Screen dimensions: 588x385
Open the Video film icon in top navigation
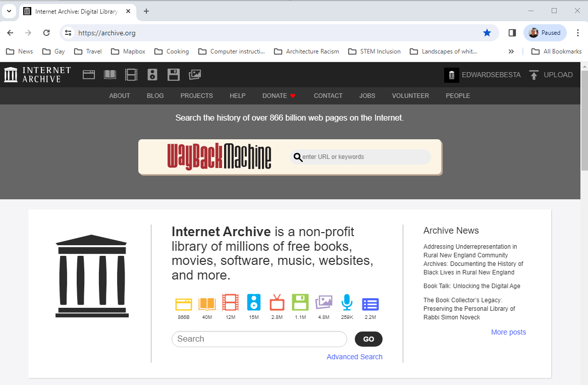pos(131,75)
